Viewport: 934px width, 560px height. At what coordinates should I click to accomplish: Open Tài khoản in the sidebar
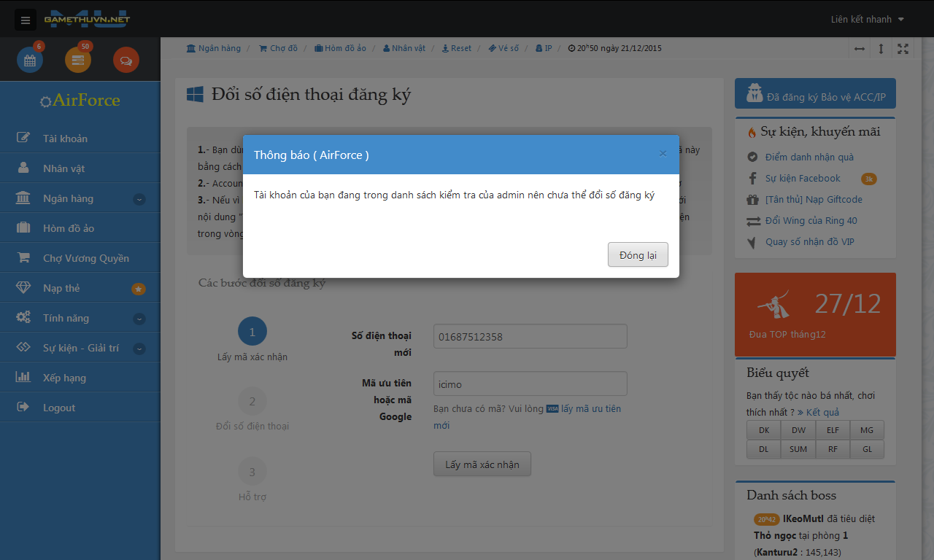pyautogui.click(x=65, y=139)
